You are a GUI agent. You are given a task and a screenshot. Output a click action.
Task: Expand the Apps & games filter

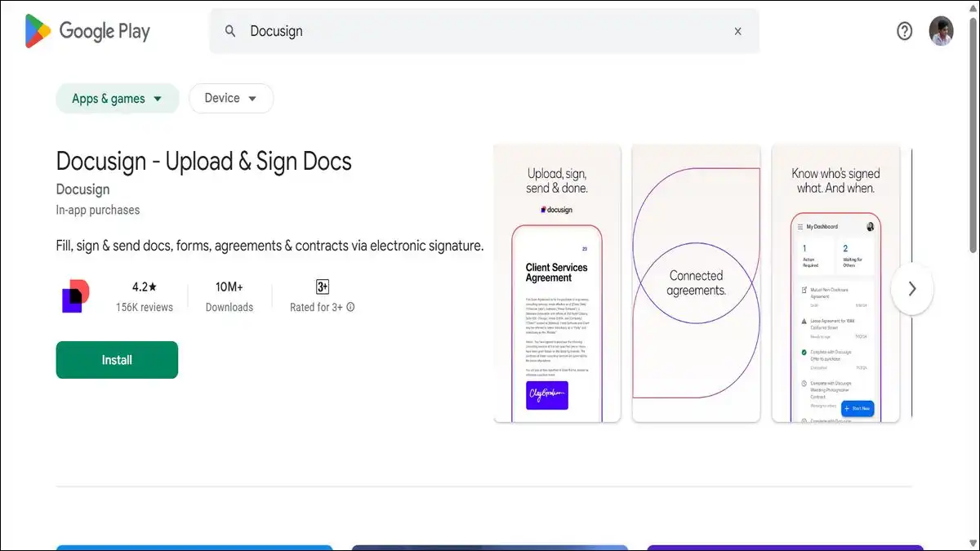[x=117, y=99]
